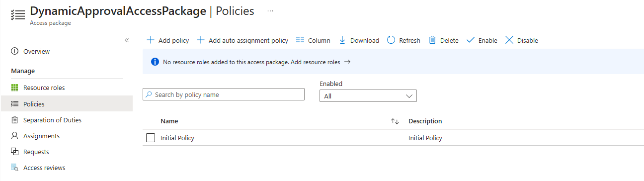Click the plus icon for Add policy
Viewport: 644px width, 181px height.
[x=151, y=40]
